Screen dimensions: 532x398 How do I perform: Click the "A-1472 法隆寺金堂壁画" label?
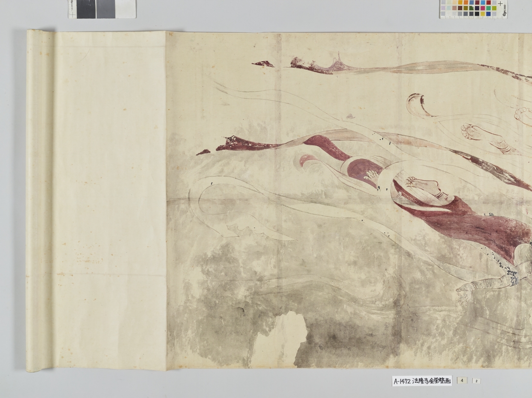pyautogui.click(x=422, y=381)
